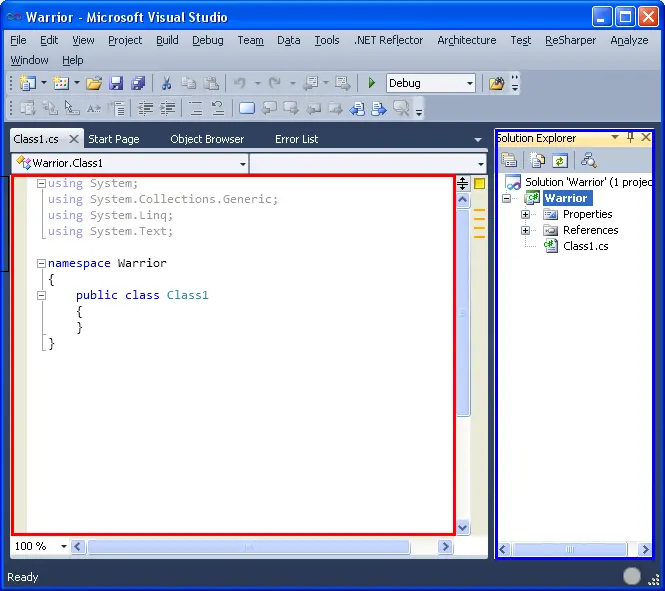Click the Open File folder icon
Image resolution: width=665 pixels, height=591 pixels.
[94, 83]
